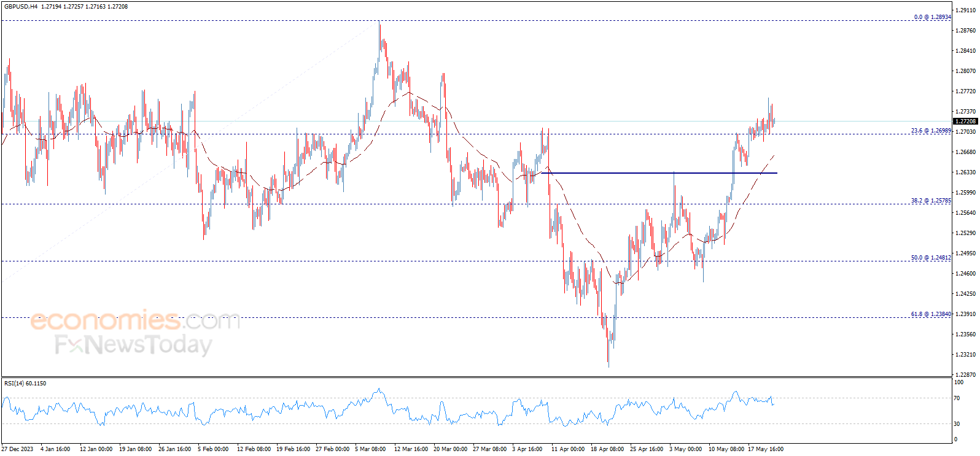Click the 19 Feb 16:00 time label
The width and height of the screenshot is (980, 456).
(293, 449)
